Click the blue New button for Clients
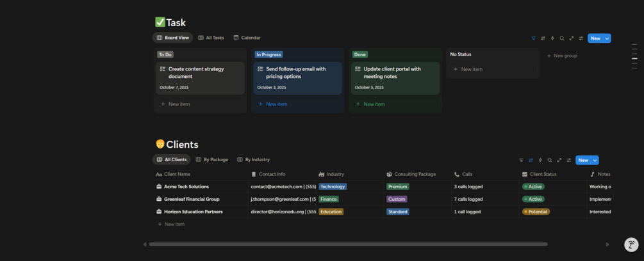This screenshot has width=644, height=261. click(x=583, y=160)
